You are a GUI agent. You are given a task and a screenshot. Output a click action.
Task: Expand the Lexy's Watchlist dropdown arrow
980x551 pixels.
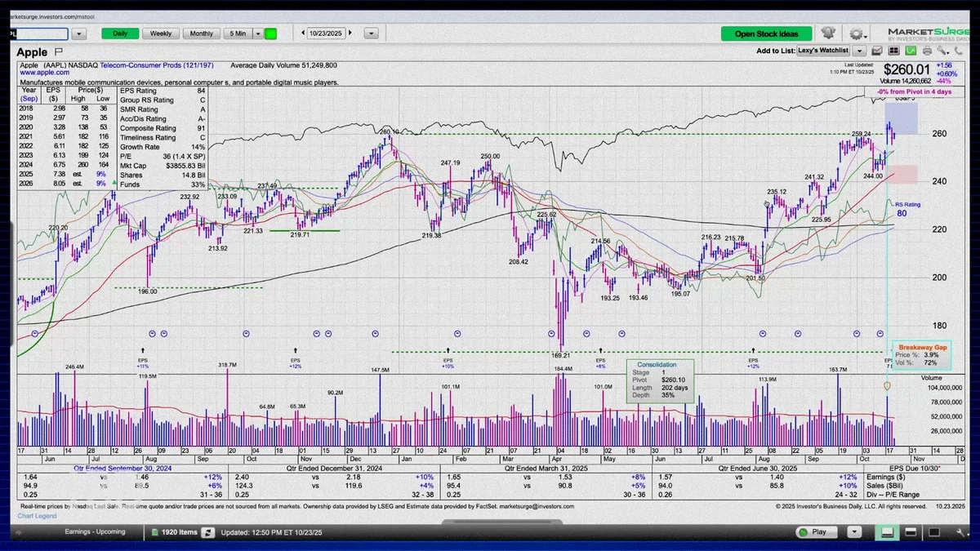coord(859,51)
